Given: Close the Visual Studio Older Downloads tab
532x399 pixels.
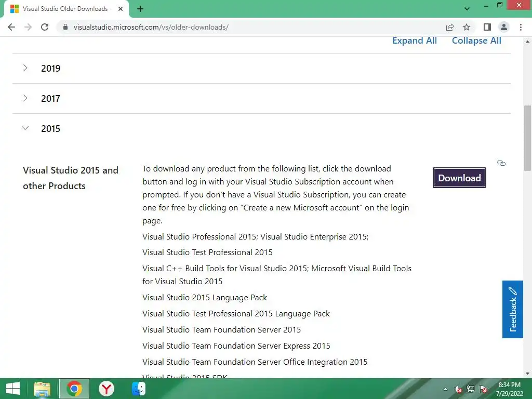Looking at the screenshot, I should [121, 9].
